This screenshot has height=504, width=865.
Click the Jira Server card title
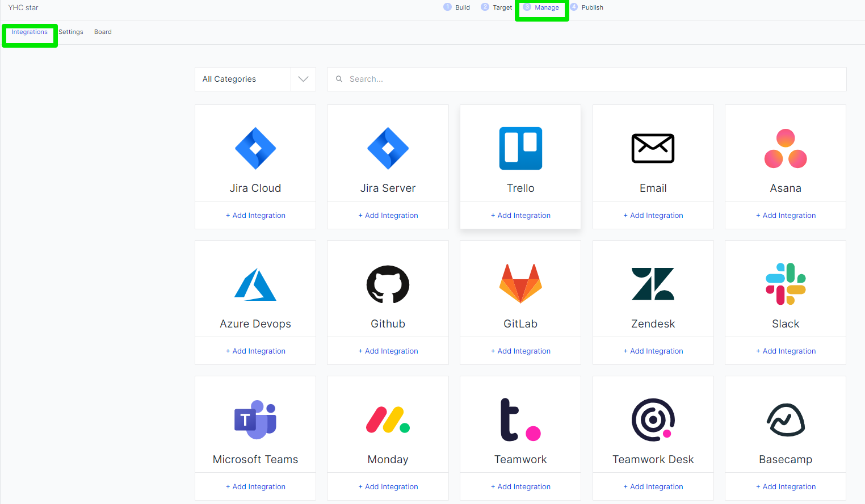click(x=388, y=188)
